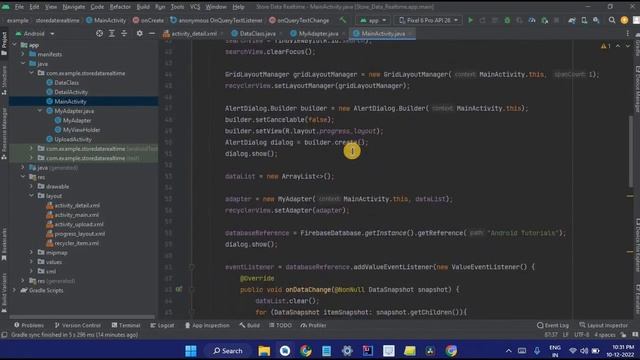Open the VCS menu
Image resolution: width=640 pixels, height=360 pixels.
coord(195,7)
